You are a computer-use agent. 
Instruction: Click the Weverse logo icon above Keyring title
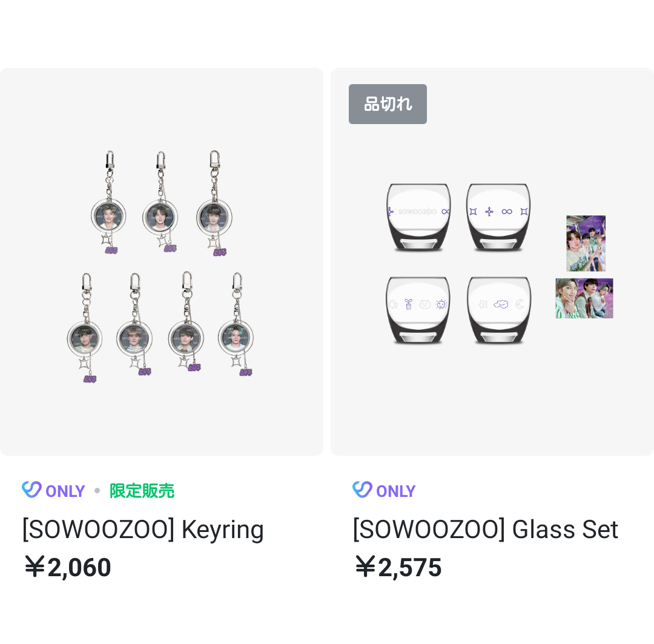click(x=31, y=490)
